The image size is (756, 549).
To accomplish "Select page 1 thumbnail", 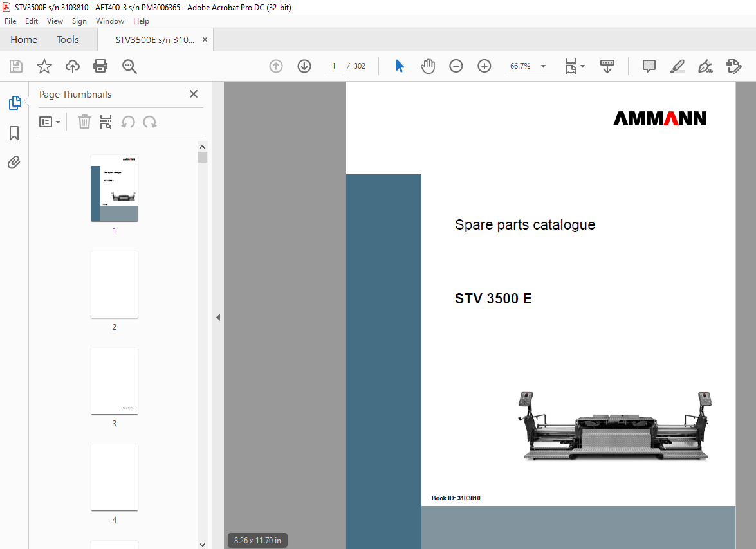I will tap(115, 188).
